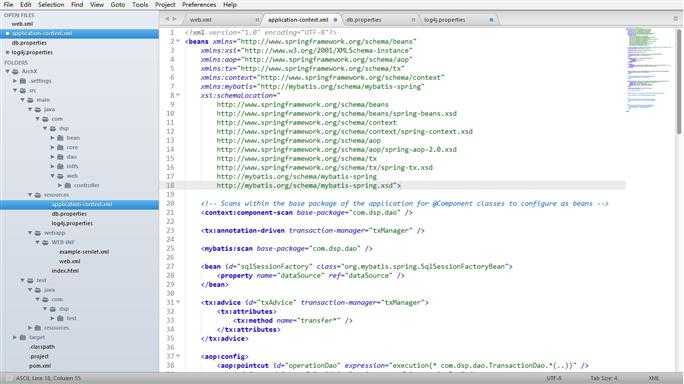Click the webapp folder icon
The image size is (684, 384).
[x=38, y=233]
